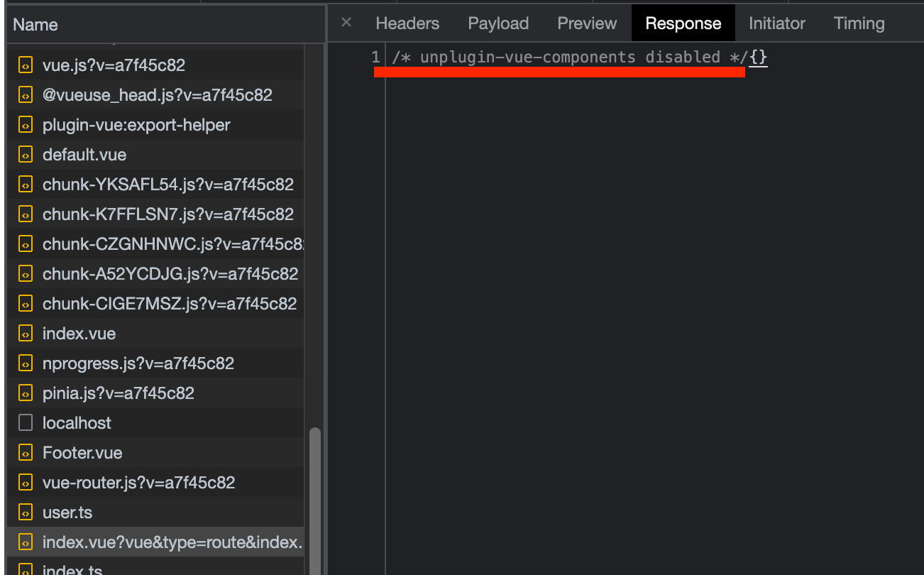Click the document icon beside localhost
The width and height of the screenshot is (924, 575).
click(26, 422)
